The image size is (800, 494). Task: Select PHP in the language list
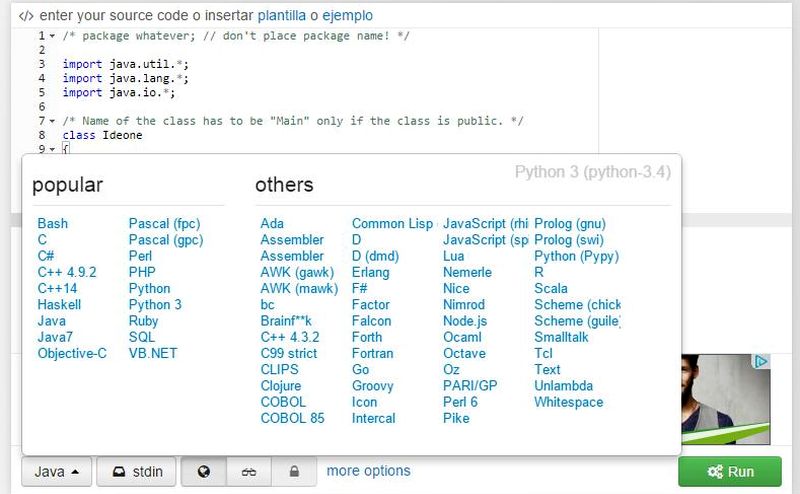click(x=142, y=273)
